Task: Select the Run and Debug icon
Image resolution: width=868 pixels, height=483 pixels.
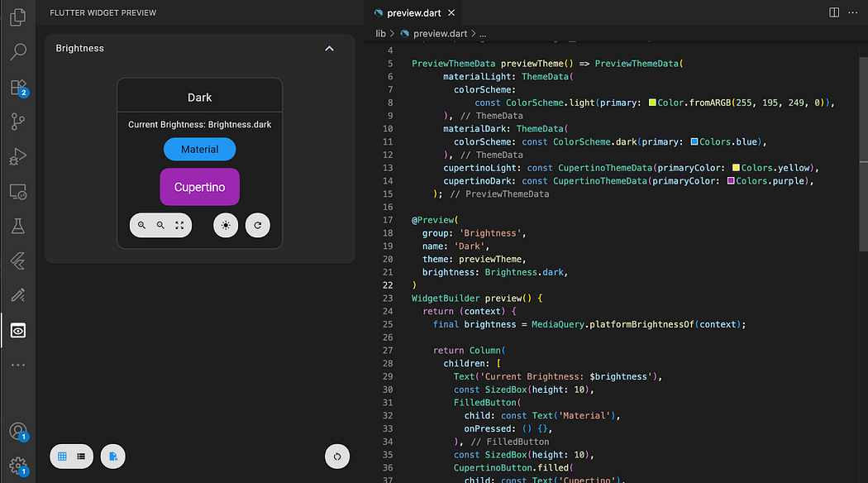Action: [18, 156]
